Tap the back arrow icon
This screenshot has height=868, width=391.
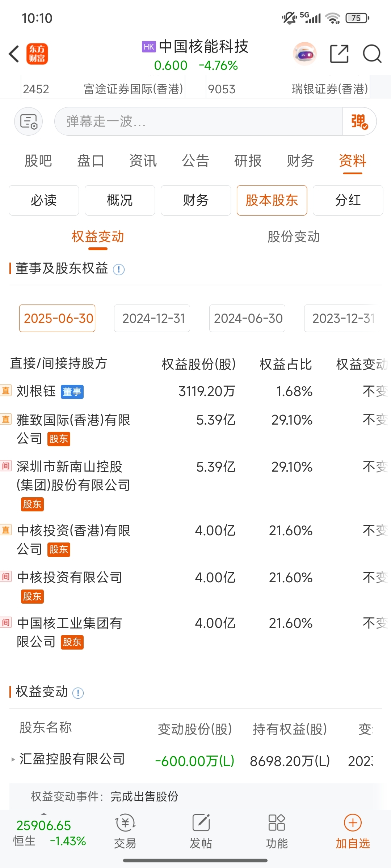pos(14,54)
